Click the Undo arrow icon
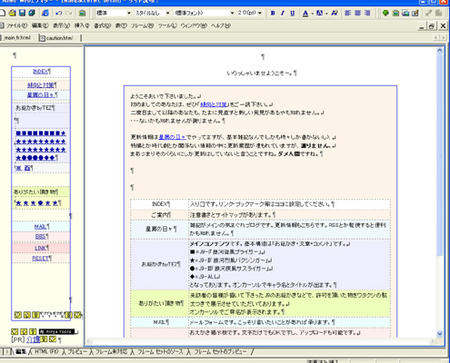Viewport: 450px width, 363px height. (59, 13)
